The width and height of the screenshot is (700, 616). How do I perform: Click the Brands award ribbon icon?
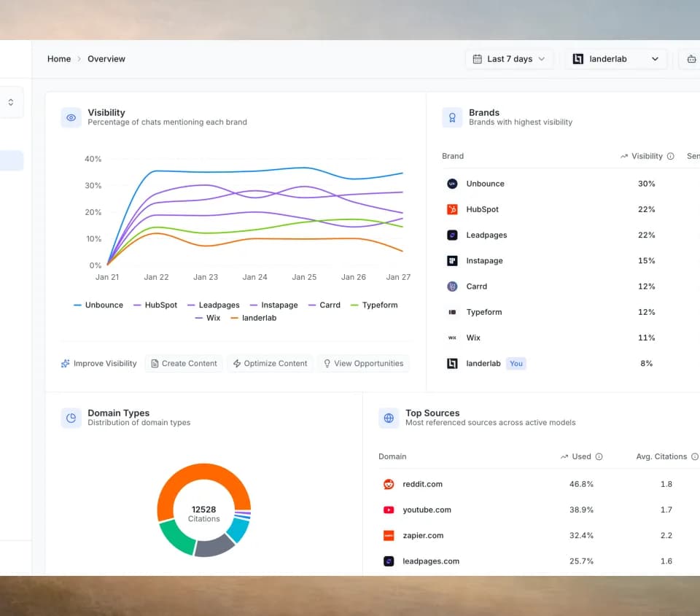pos(452,117)
